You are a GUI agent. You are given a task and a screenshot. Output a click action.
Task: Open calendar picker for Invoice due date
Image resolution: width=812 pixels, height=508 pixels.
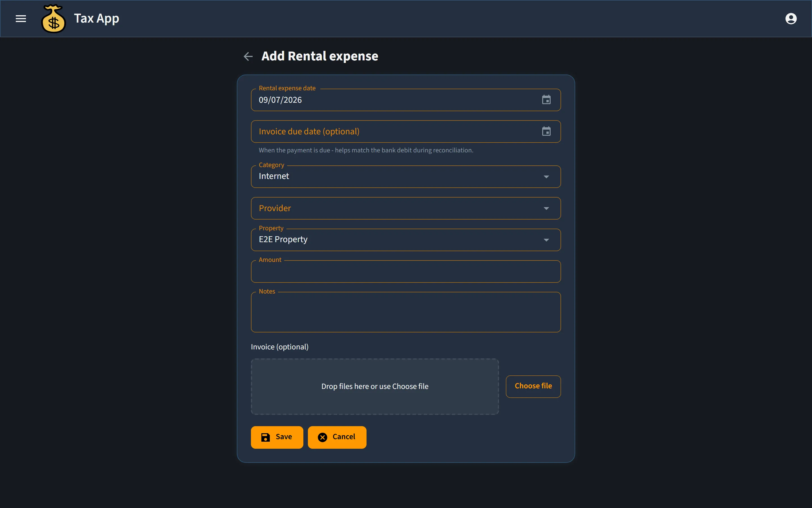pyautogui.click(x=546, y=131)
